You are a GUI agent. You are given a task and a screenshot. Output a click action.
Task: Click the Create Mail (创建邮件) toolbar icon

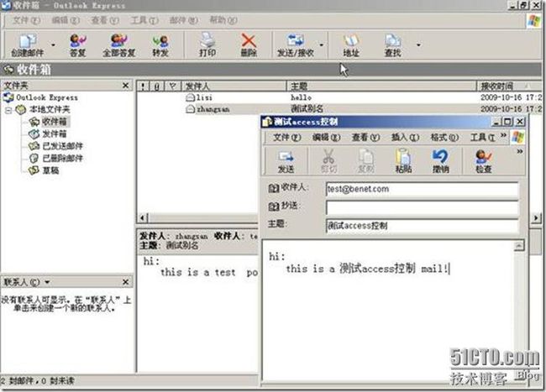[27, 44]
